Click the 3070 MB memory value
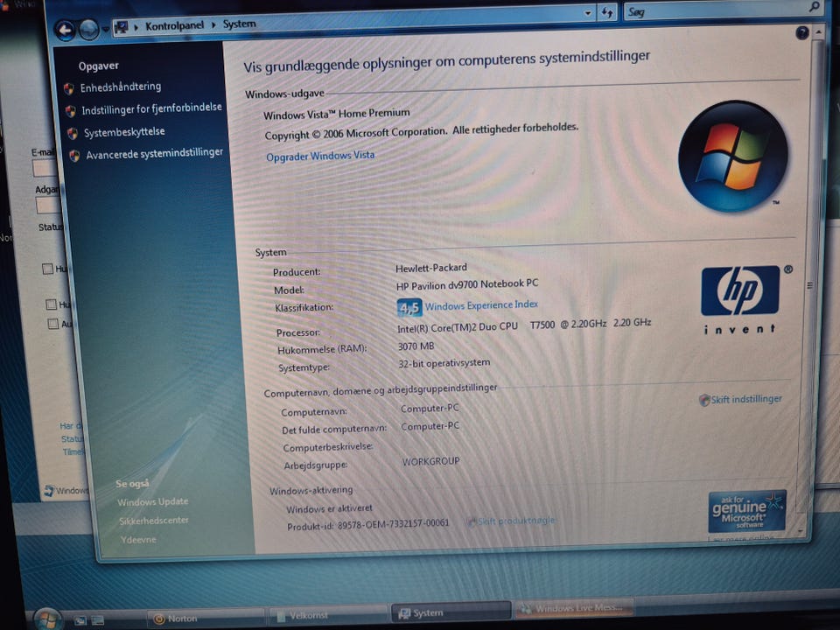Image resolution: width=840 pixels, height=630 pixels. [416, 346]
